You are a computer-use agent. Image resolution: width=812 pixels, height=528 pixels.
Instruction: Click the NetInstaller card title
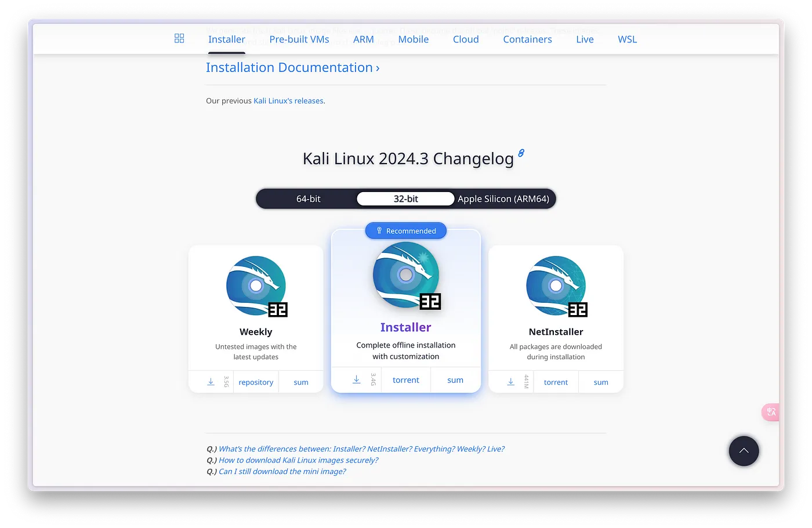(x=556, y=332)
